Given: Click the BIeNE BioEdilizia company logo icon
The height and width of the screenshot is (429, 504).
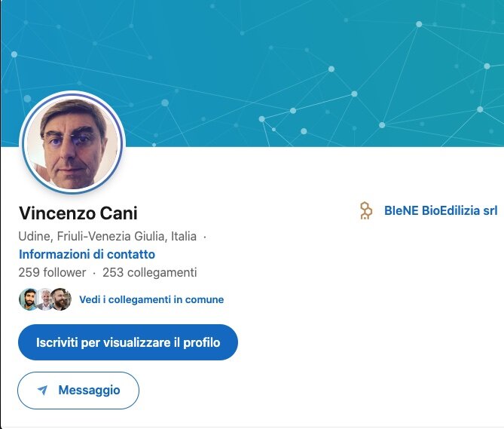Looking at the screenshot, I should [366, 211].
